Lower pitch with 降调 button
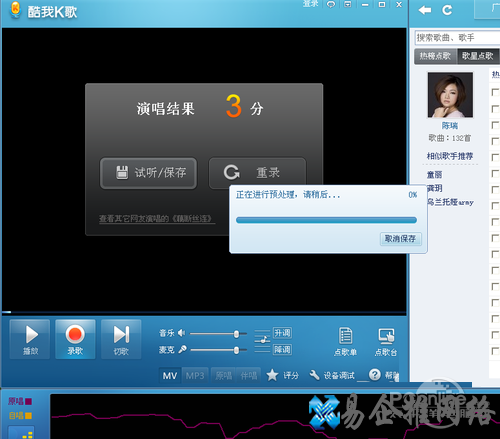The width and height of the screenshot is (500, 439). (x=282, y=349)
